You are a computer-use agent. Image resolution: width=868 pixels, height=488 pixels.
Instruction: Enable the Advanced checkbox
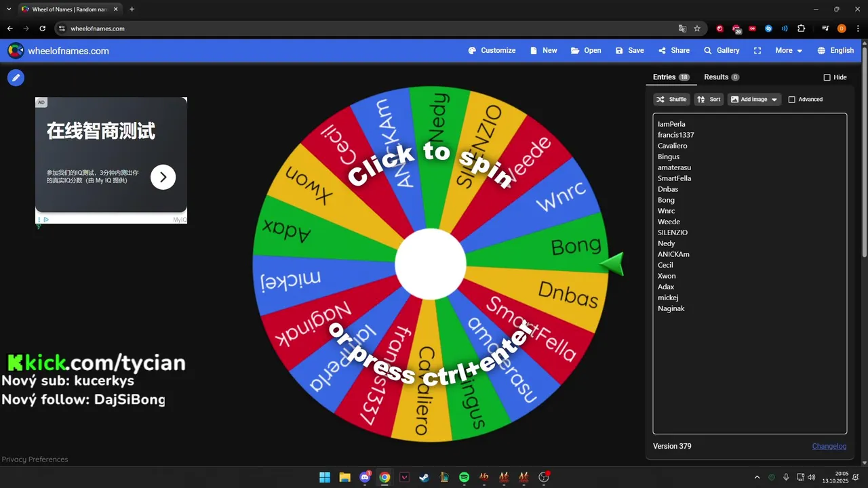click(x=791, y=100)
